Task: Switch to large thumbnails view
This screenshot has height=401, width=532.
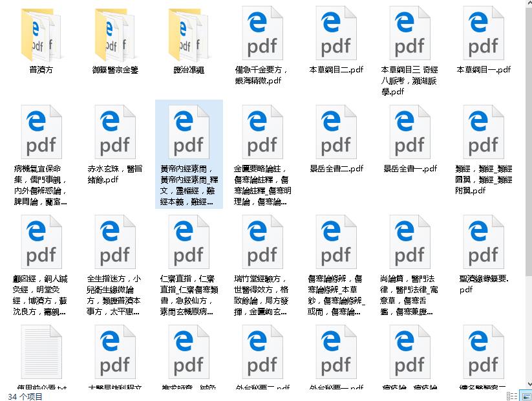Action: [526, 396]
